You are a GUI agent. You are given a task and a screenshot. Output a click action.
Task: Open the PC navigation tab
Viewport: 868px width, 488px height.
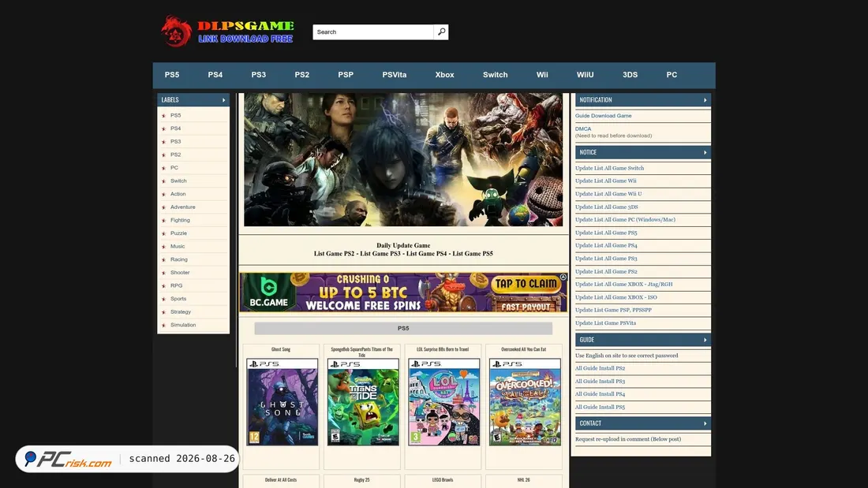[x=672, y=75]
